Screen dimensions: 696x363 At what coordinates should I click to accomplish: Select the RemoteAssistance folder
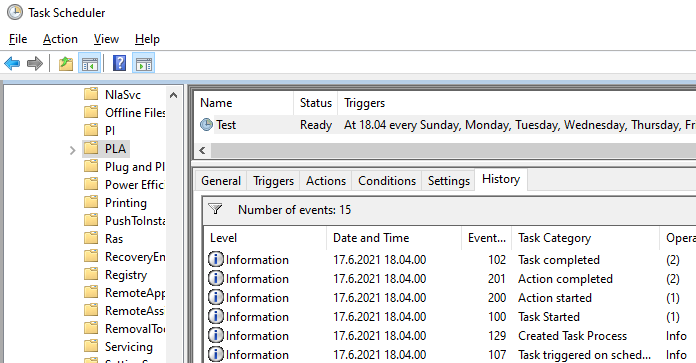(x=135, y=311)
